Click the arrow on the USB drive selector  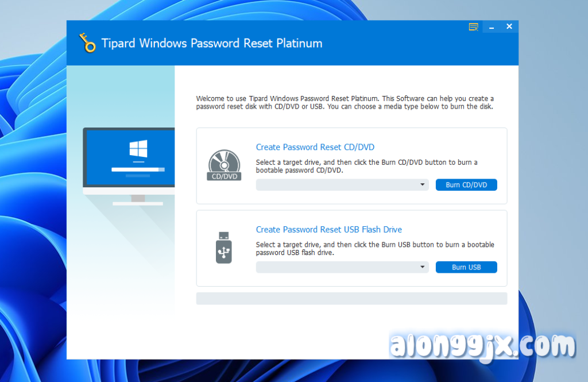pos(423,268)
